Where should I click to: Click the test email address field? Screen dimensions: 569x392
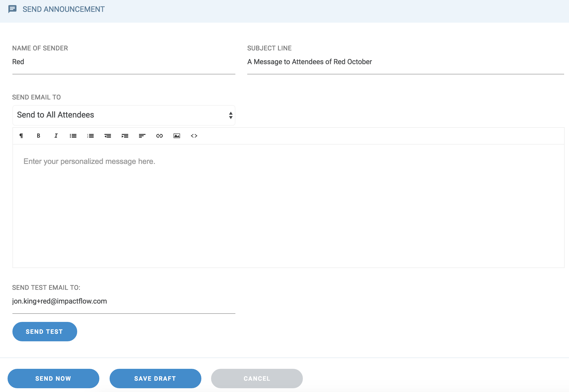pos(124,301)
